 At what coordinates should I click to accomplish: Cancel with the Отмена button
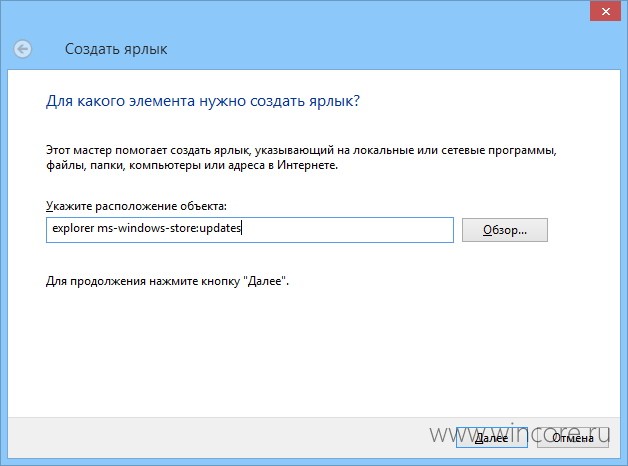pos(573,438)
